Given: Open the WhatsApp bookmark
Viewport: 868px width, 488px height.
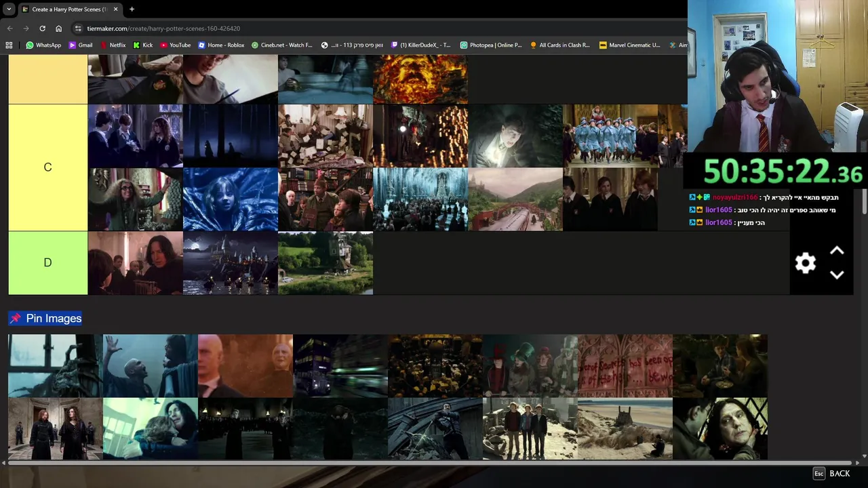Looking at the screenshot, I should pyautogui.click(x=43, y=45).
